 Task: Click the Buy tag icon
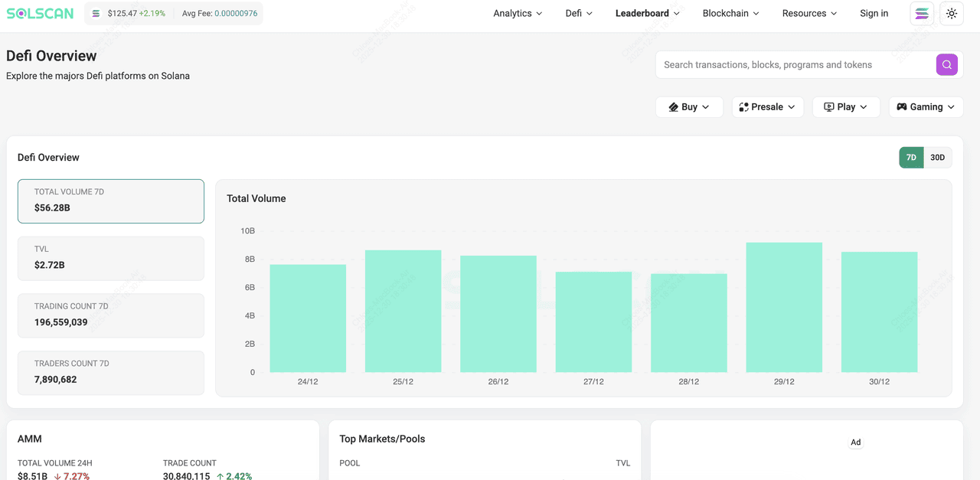coord(673,107)
